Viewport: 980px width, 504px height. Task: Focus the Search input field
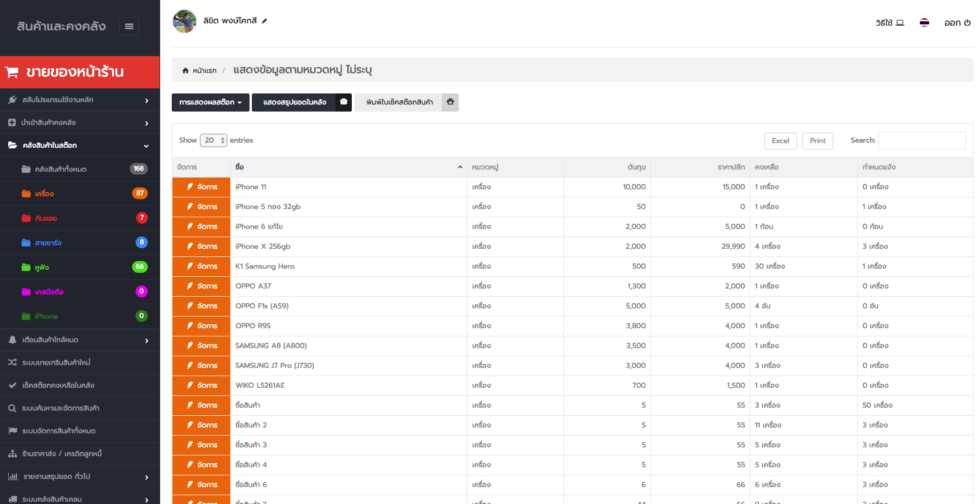[x=922, y=140]
